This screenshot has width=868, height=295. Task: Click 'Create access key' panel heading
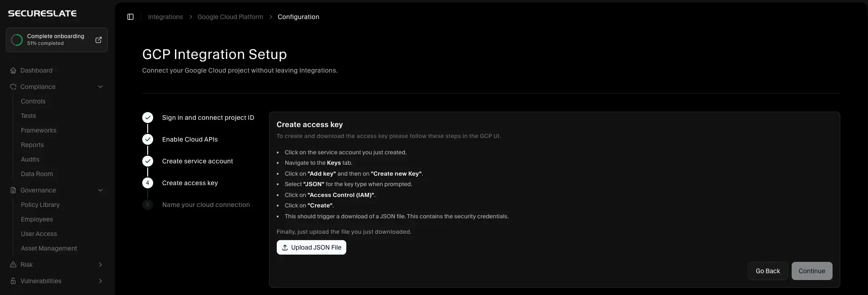click(x=309, y=124)
